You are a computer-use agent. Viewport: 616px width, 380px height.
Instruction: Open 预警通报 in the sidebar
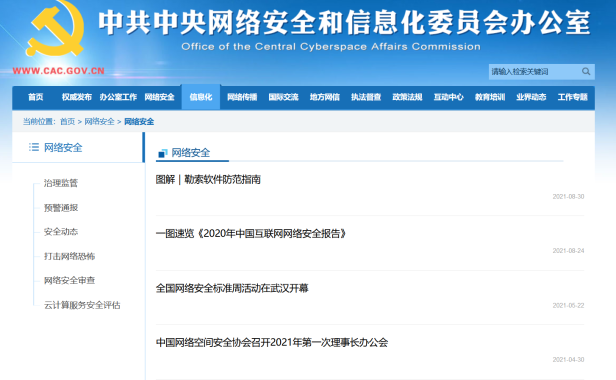(61, 207)
